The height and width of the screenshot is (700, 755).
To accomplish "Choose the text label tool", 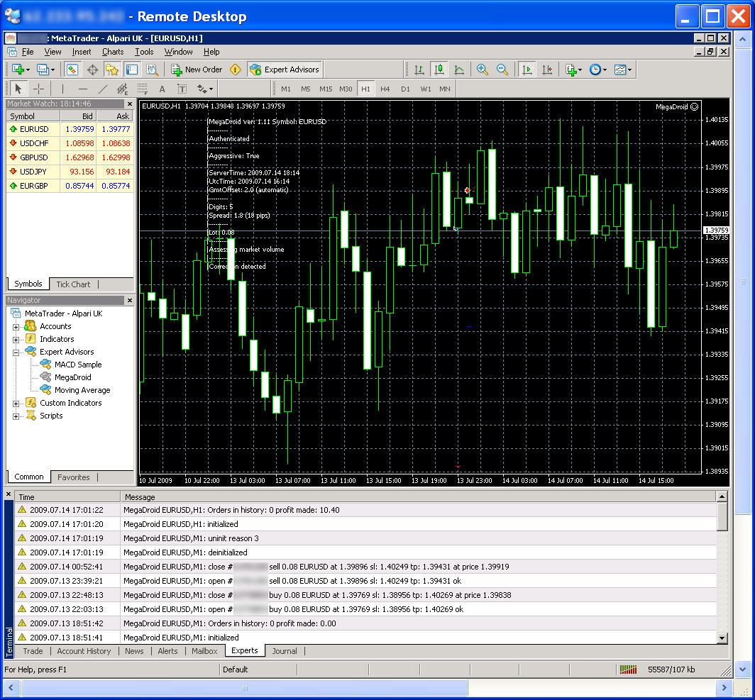I will coord(182,89).
